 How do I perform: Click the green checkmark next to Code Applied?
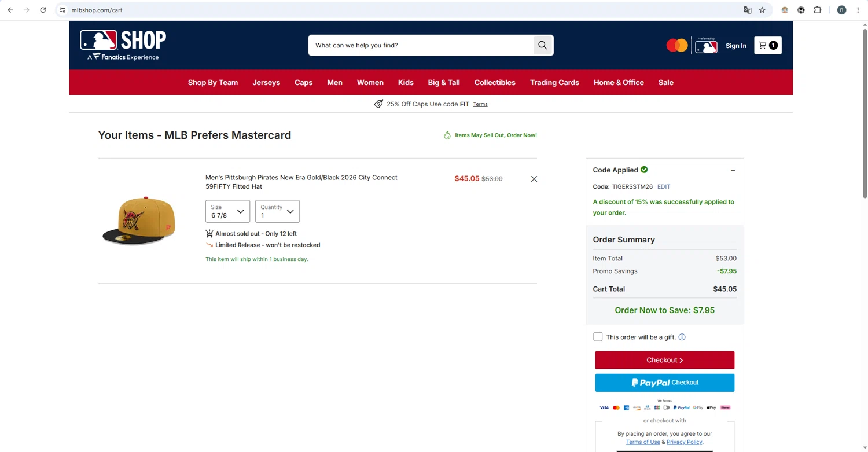click(x=644, y=170)
